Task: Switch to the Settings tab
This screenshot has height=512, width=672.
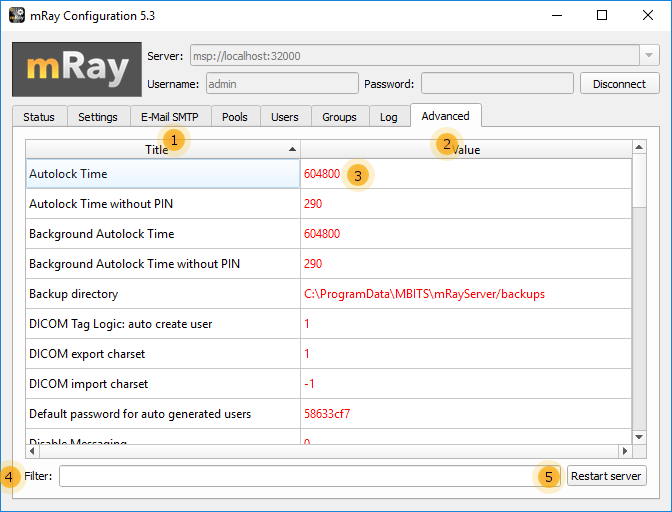Action: click(x=98, y=117)
